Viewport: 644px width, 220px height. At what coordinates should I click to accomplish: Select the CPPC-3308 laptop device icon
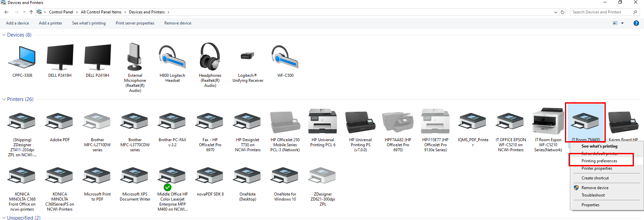(x=22, y=57)
